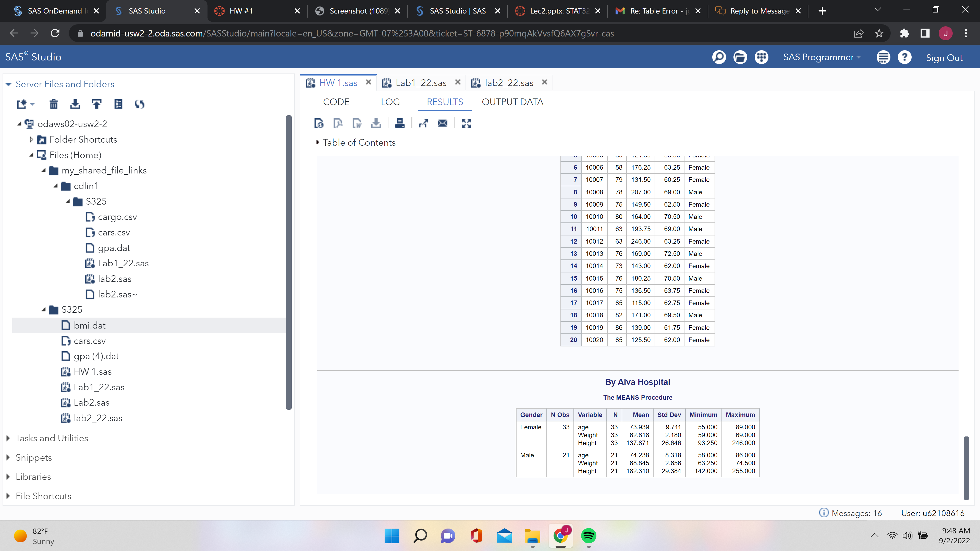Open the Properties icon in files toolbar
This screenshot has width=980, height=551.
click(x=118, y=104)
